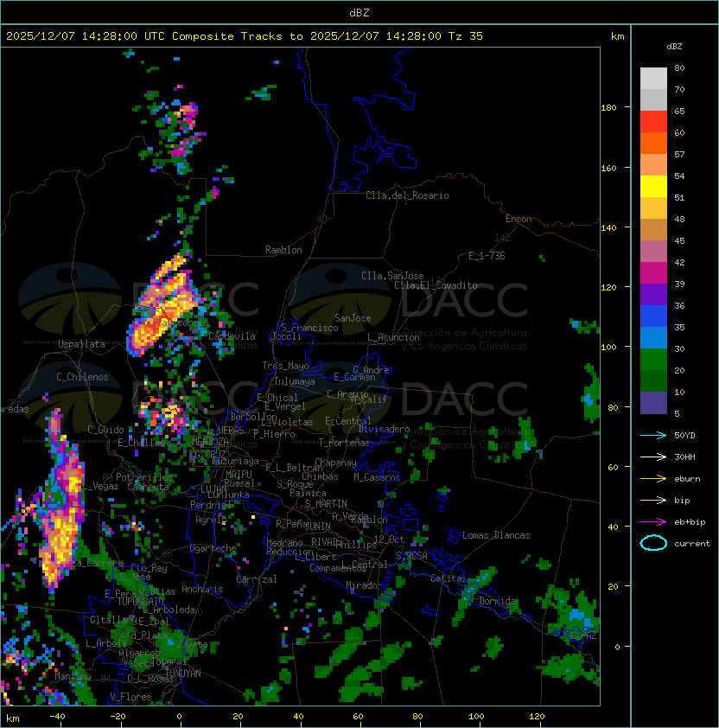
Task: Click the white 30HM track arrow
Action: [x=653, y=457]
